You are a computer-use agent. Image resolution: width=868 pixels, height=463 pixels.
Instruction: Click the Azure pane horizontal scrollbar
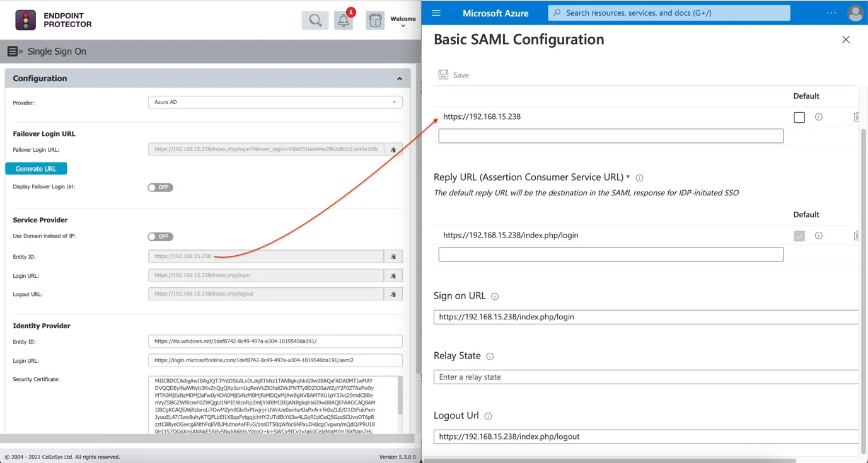click(x=610, y=460)
